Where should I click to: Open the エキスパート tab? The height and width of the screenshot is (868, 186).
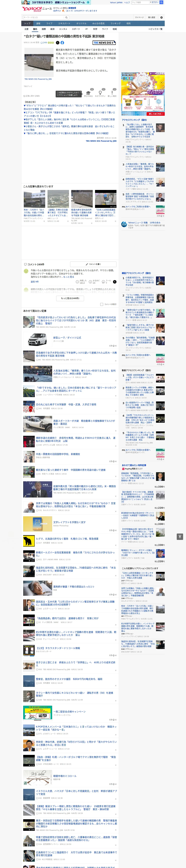coord(64,24)
